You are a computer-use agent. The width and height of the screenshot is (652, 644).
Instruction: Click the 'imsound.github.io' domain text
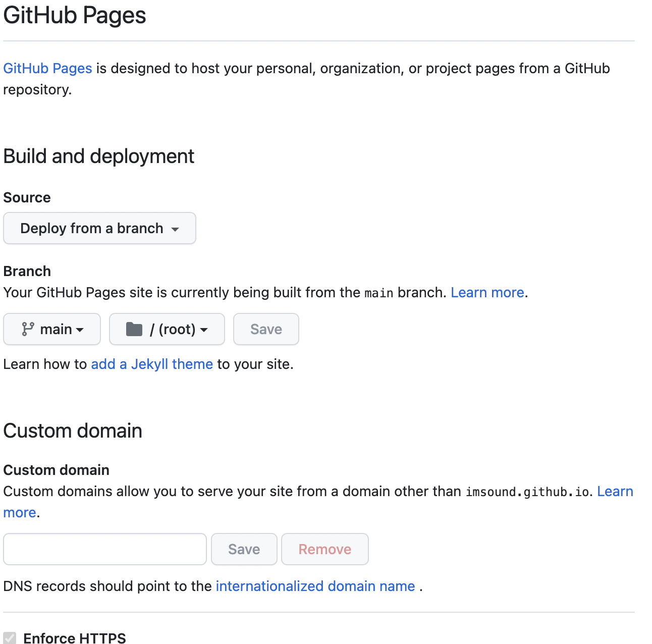point(527,492)
